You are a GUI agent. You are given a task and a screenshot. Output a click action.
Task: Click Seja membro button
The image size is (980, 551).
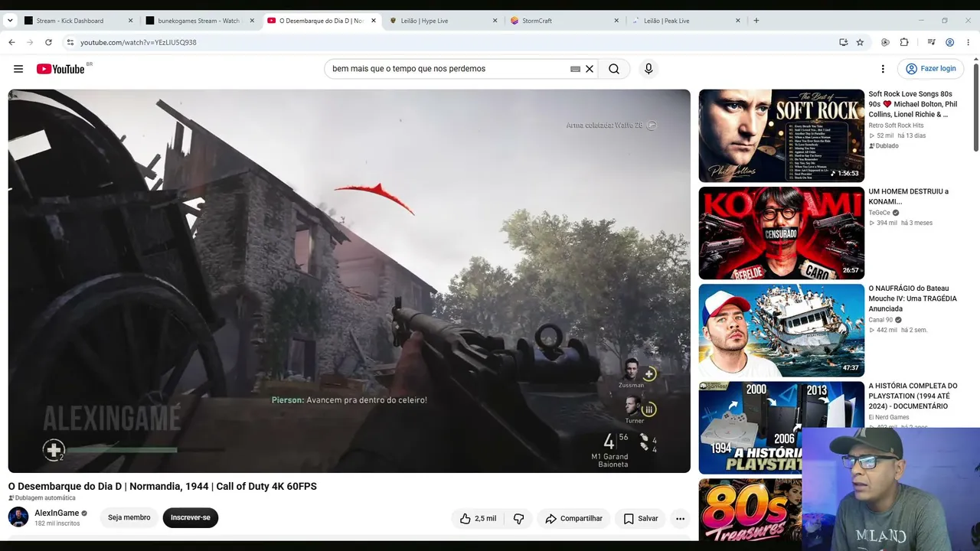(x=129, y=518)
